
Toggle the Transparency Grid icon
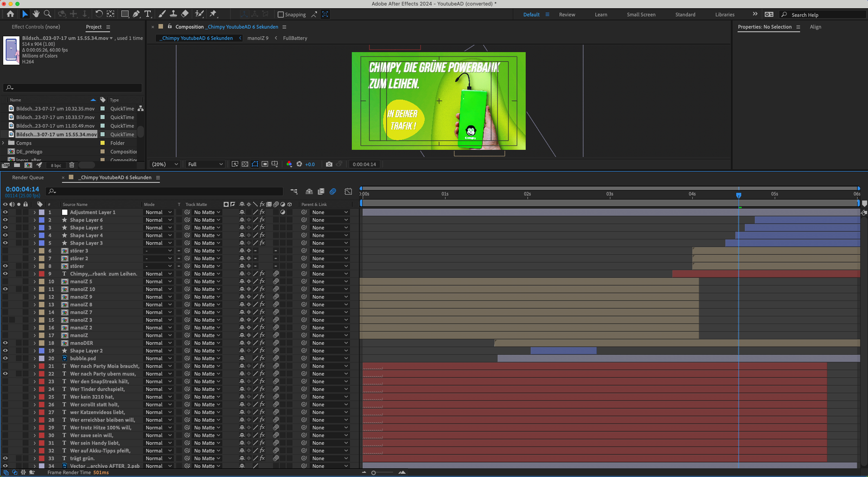pyautogui.click(x=245, y=164)
